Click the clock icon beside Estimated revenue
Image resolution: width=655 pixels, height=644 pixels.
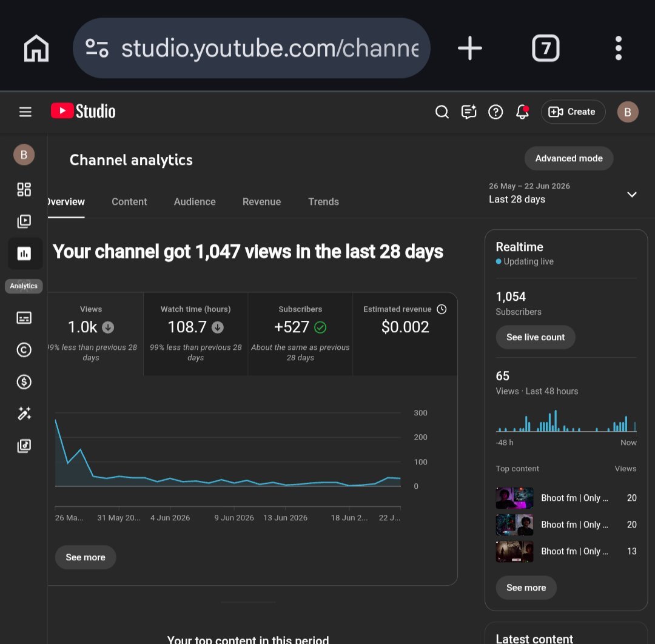[x=442, y=309]
